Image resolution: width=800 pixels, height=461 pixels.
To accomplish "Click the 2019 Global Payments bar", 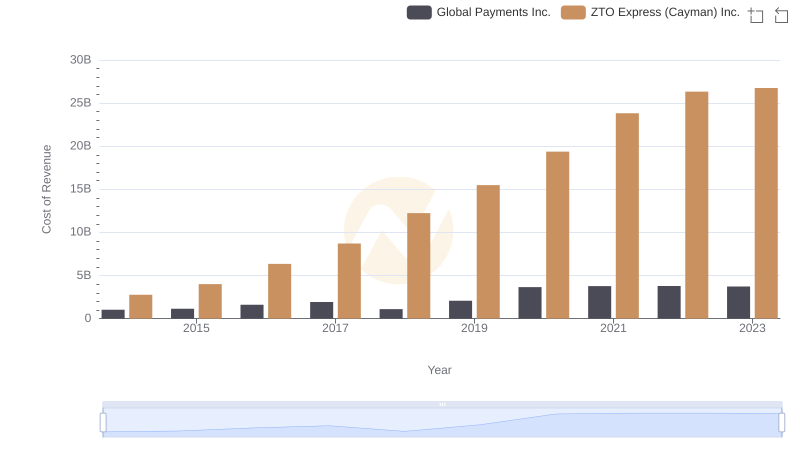I will coord(460,310).
